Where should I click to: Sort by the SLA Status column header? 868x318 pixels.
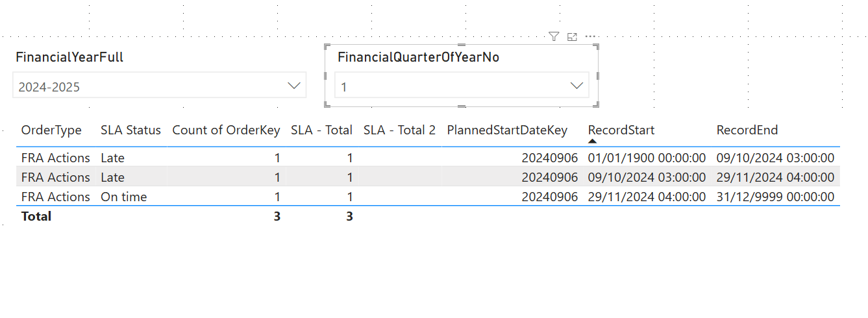click(130, 130)
